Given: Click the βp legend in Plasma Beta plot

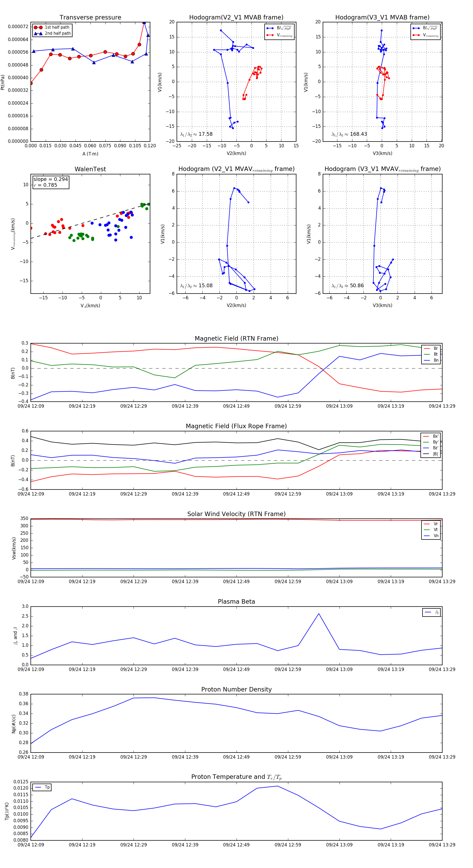Looking at the screenshot, I should click(431, 612).
